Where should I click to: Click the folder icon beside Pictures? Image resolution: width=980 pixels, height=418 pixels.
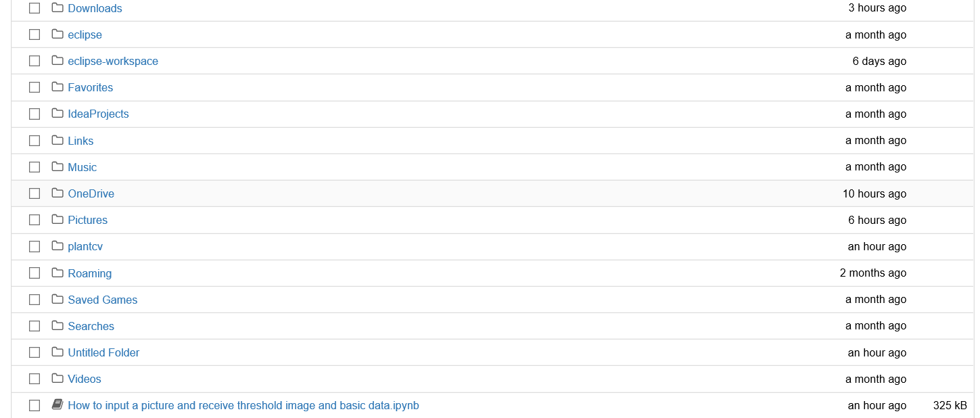pos(57,220)
